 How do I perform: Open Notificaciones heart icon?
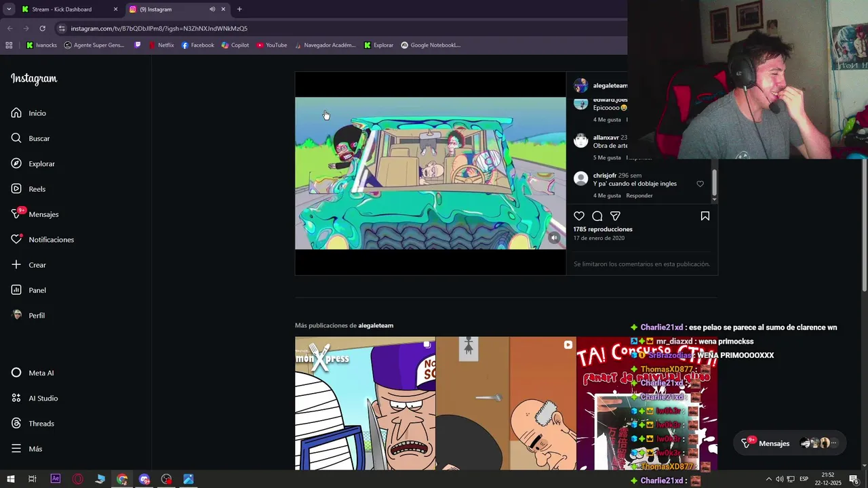(x=16, y=239)
